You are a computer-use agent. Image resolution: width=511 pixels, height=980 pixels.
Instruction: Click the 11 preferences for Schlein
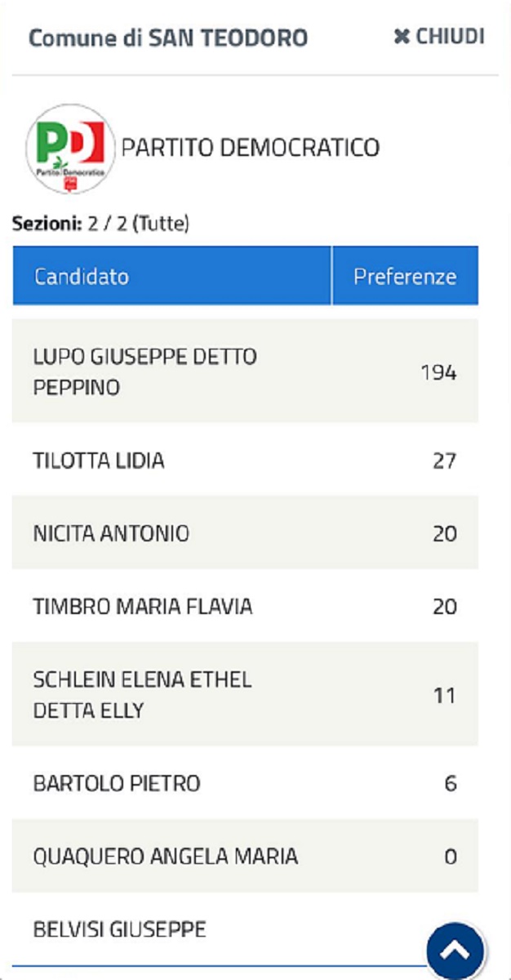[x=444, y=696]
